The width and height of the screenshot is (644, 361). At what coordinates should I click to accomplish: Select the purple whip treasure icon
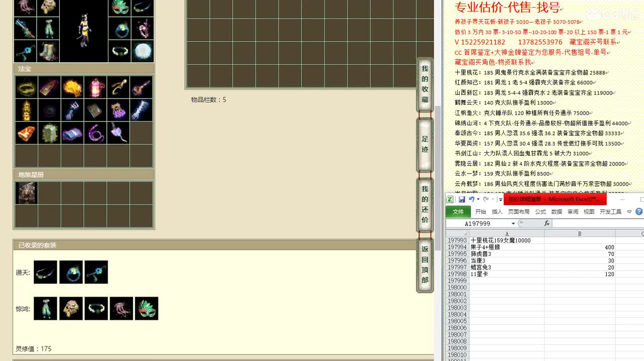point(96,133)
